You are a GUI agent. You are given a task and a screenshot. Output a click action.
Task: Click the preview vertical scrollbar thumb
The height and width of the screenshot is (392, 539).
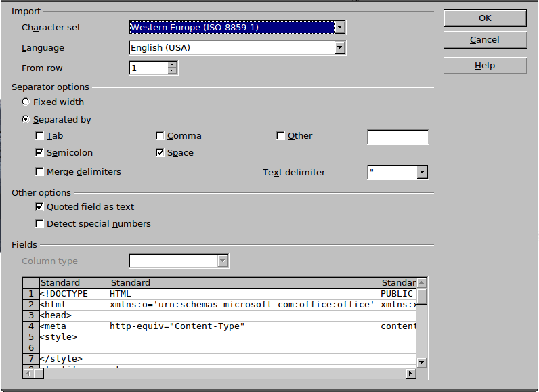(422, 296)
